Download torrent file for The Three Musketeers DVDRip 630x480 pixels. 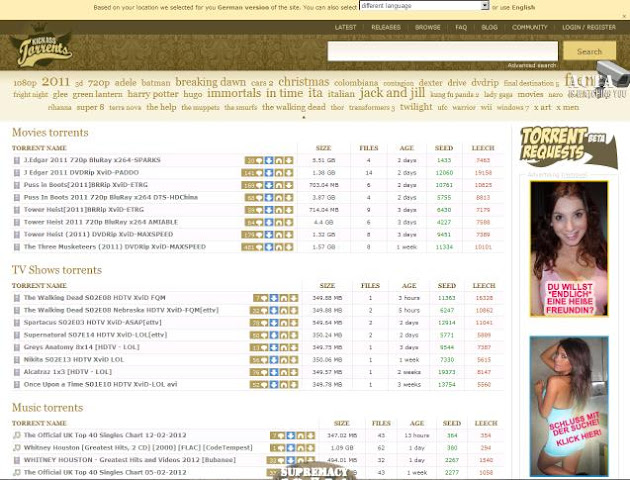tap(289, 247)
